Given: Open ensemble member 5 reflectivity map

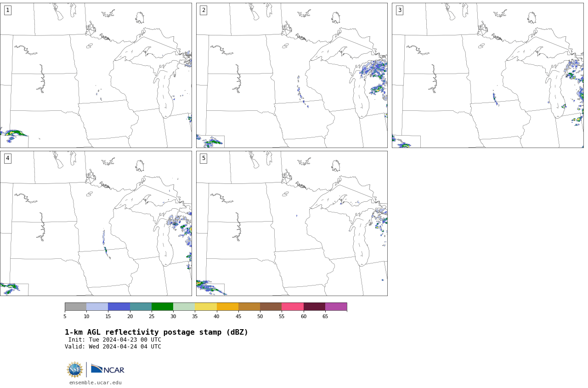Looking at the screenshot, I should 292,223.
